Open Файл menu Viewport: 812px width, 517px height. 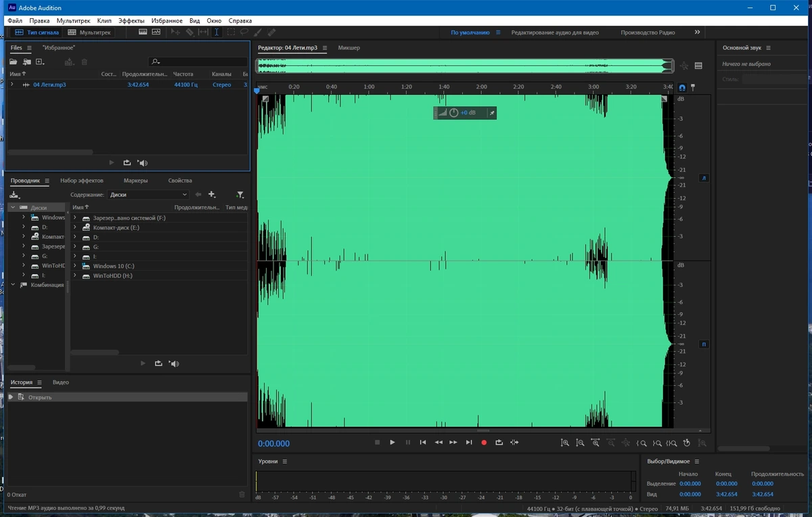tap(15, 21)
